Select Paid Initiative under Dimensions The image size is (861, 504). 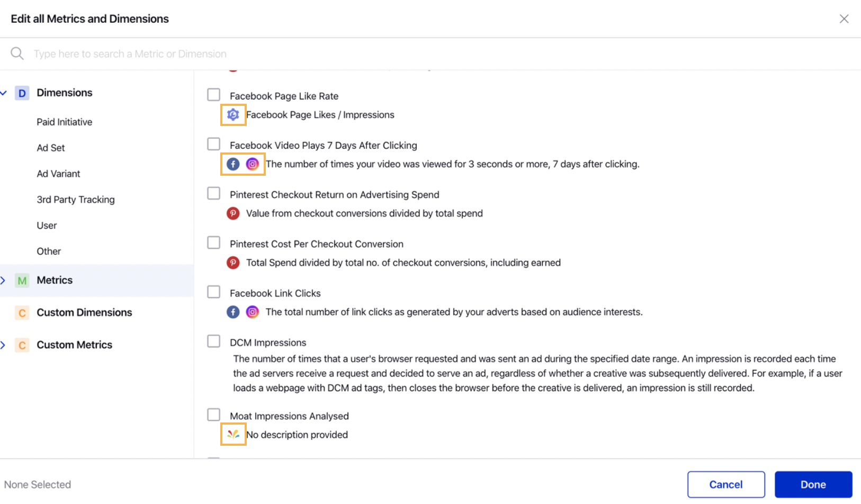pyautogui.click(x=65, y=122)
